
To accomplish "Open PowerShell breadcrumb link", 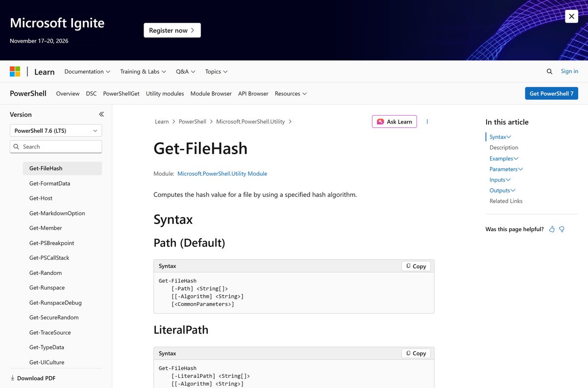I will click(x=192, y=121).
